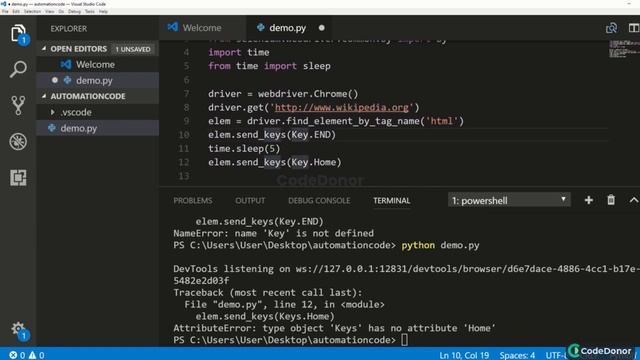
Task: Place cursor on 'driver = webdriver.Chrome()' line
Action: click(283, 94)
